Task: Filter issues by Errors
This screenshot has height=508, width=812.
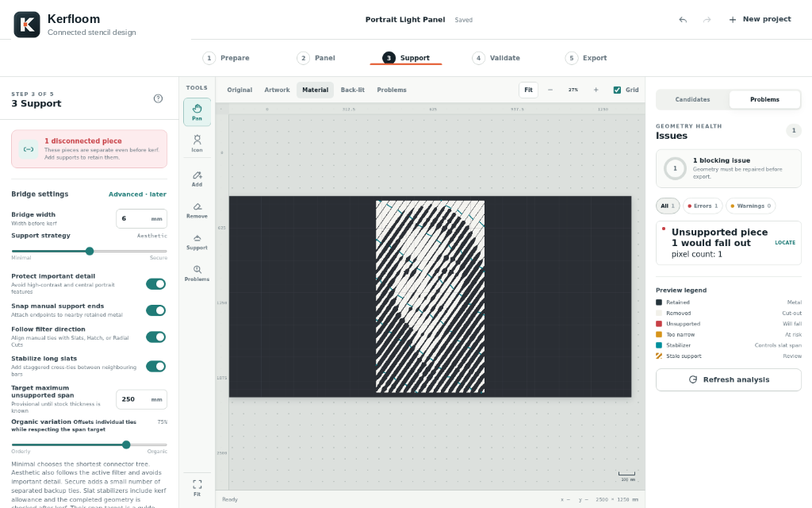Action: point(703,206)
